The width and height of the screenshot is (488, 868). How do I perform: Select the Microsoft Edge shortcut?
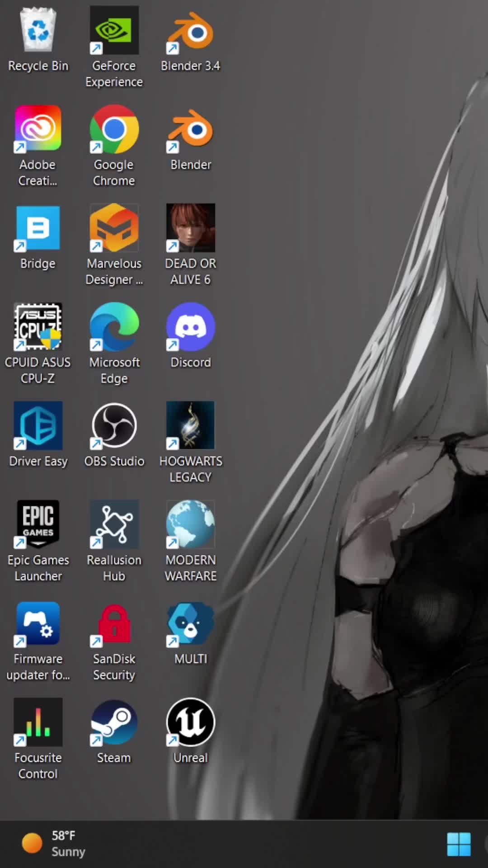tap(114, 326)
